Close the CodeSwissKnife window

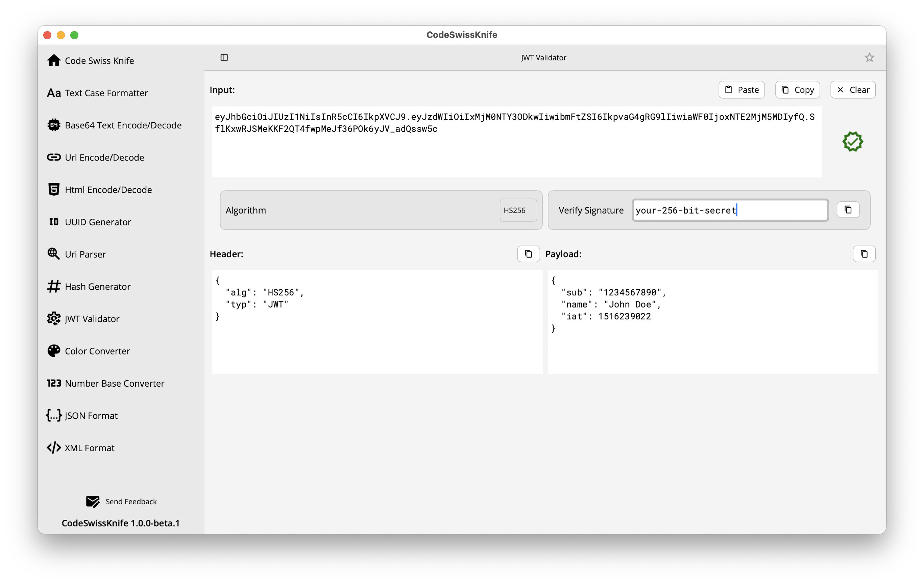(x=48, y=35)
